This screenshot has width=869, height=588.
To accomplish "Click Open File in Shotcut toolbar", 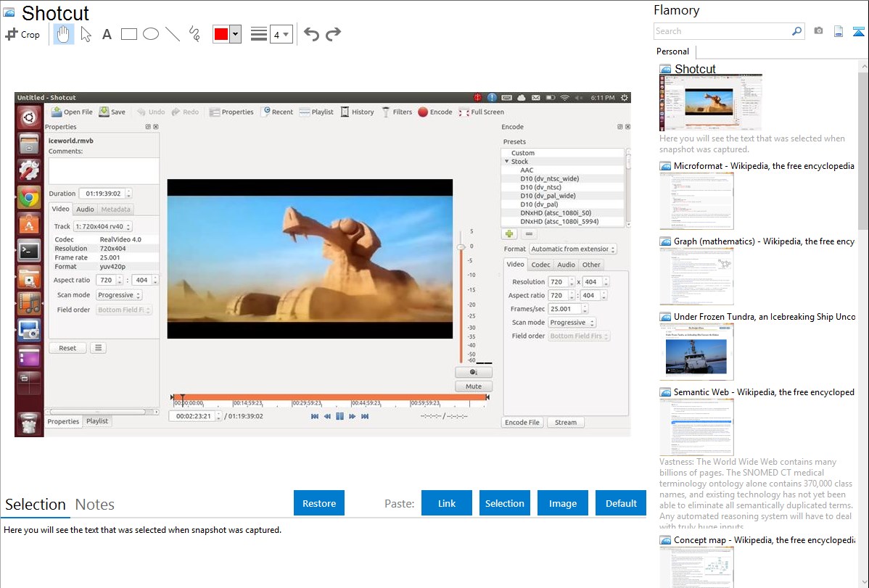I will (x=72, y=112).
